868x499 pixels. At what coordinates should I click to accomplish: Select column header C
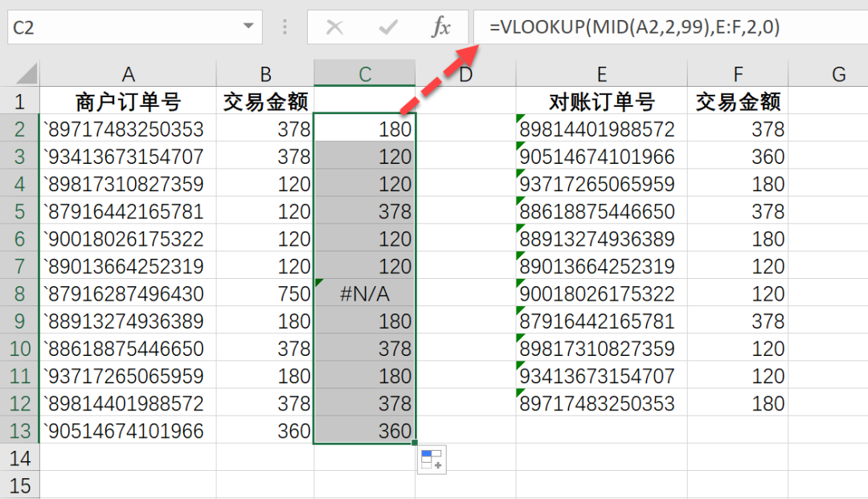tap(364, 72)
